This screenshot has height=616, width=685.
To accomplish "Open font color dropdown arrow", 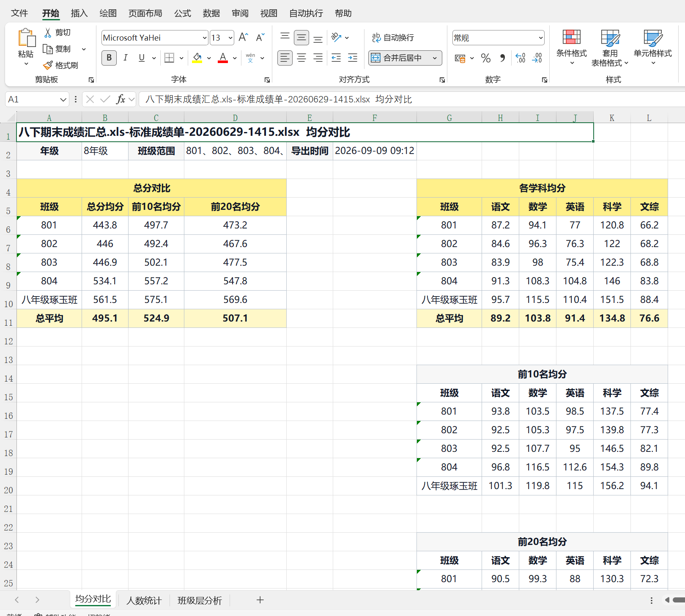I will (x=235, y=58).
